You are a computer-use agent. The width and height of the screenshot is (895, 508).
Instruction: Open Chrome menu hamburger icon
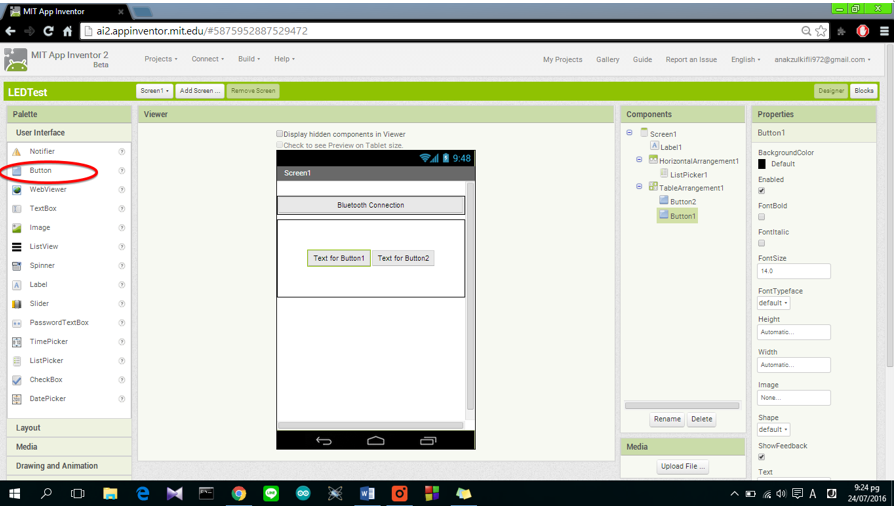click(x=884, y=31)
